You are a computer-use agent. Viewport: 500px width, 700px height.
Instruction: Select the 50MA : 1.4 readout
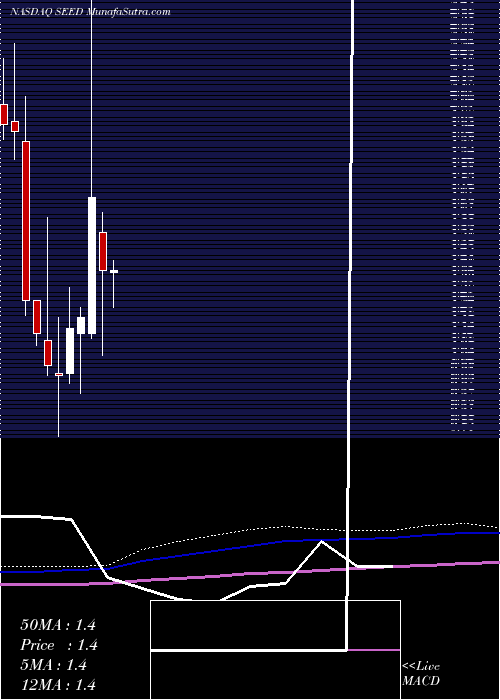click(x=58, y=625)
